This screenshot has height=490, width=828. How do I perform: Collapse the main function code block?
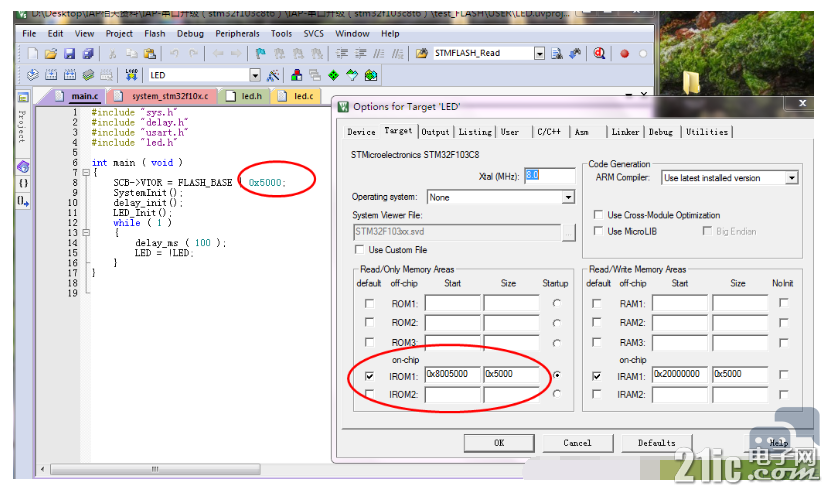86,173
